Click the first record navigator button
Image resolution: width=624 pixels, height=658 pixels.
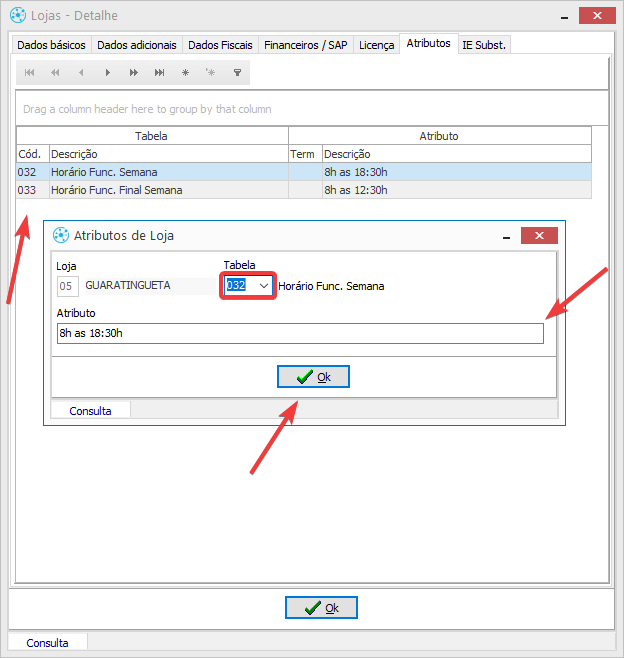(x=29, y=73)
